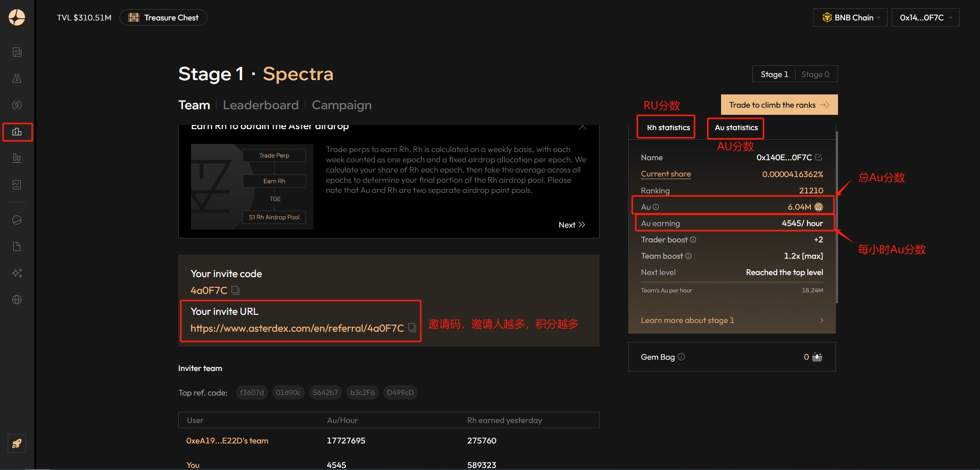
Task: Click Trade to climb the ranks button
Action: tap(779, 105)
